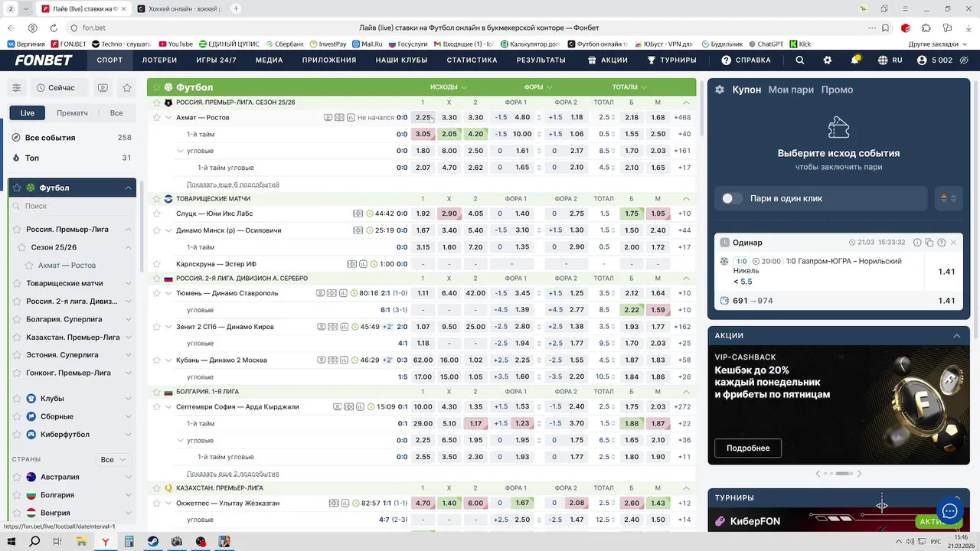Click the Поиск field in sidebar
This screenshot has height=551, width=980.
pos(73,207)
